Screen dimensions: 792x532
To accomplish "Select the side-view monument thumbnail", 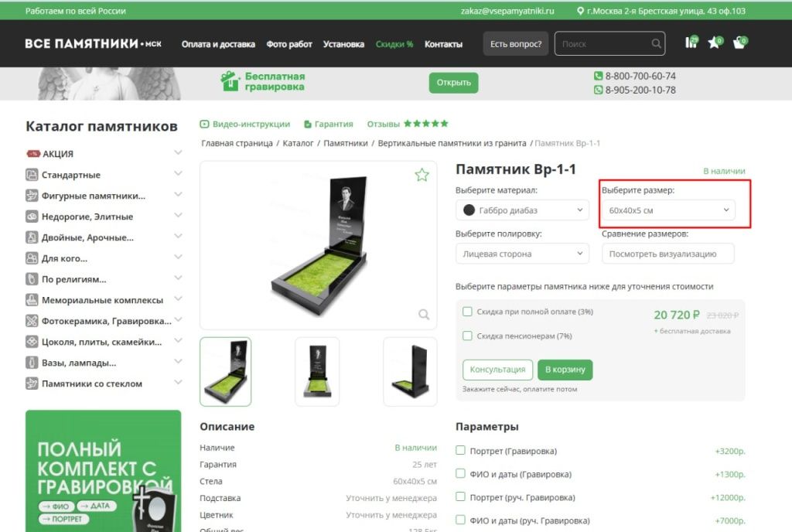I will (x=410, y=373).
